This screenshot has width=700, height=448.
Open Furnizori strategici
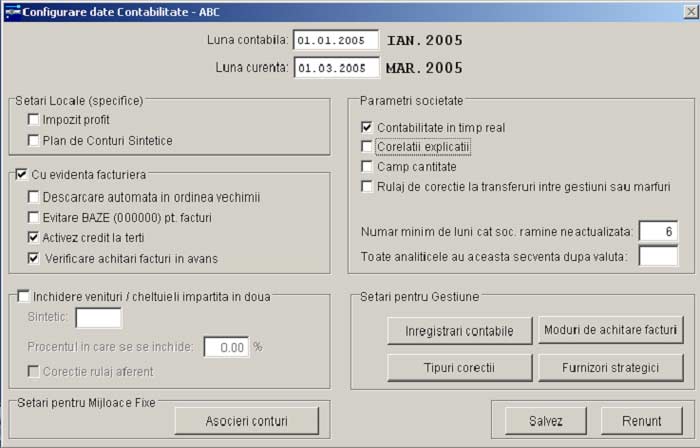pos(611,368)
